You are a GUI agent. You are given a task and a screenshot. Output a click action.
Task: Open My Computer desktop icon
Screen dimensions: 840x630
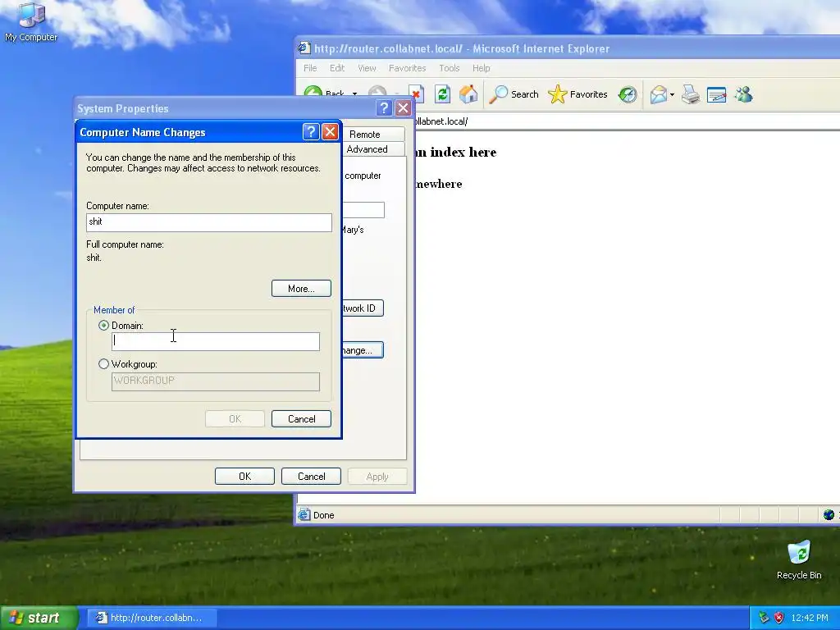click(31, 22)
